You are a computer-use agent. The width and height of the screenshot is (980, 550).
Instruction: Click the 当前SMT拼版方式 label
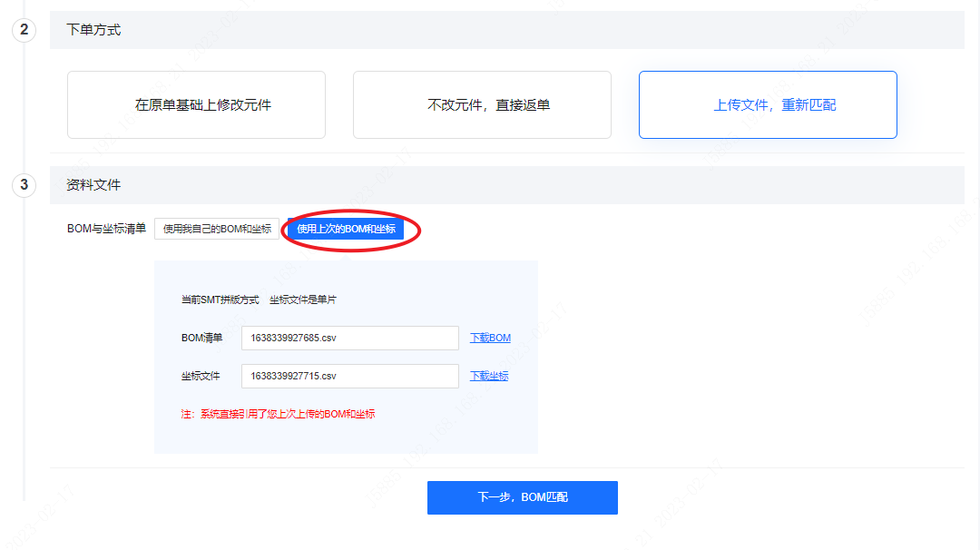point(220,300)
